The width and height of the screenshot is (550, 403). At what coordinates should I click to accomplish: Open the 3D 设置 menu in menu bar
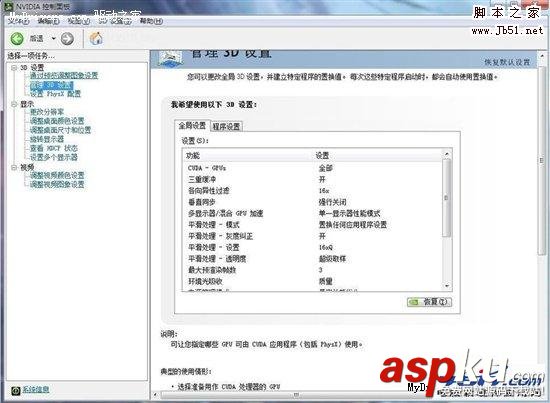pyautogui.click(x=115, y=21)
